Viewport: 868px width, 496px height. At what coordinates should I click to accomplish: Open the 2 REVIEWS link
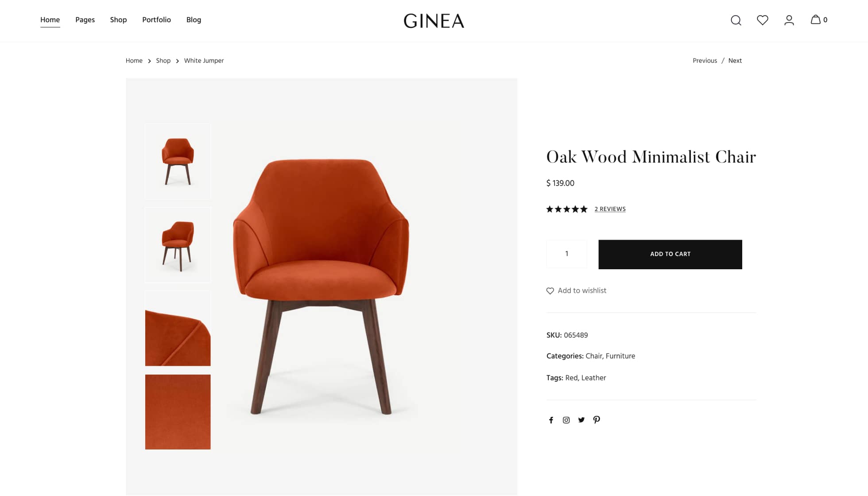click(610, 209)
